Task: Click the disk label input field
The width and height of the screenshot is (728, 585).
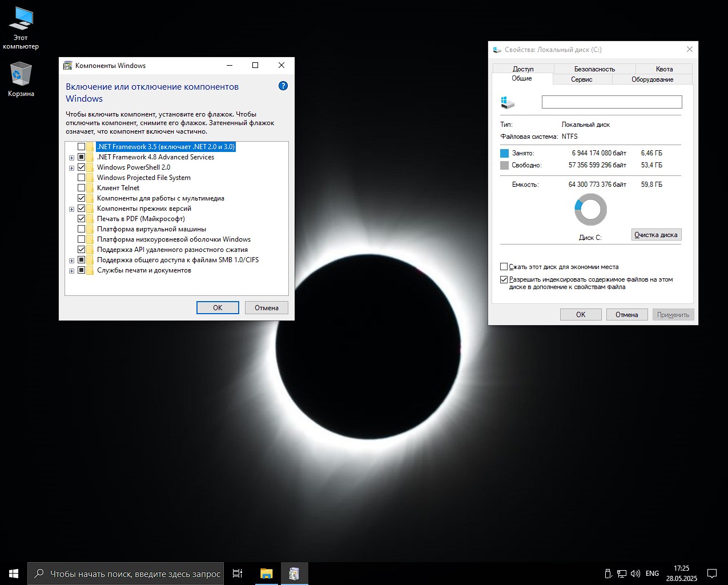Action: pos(612,102)
